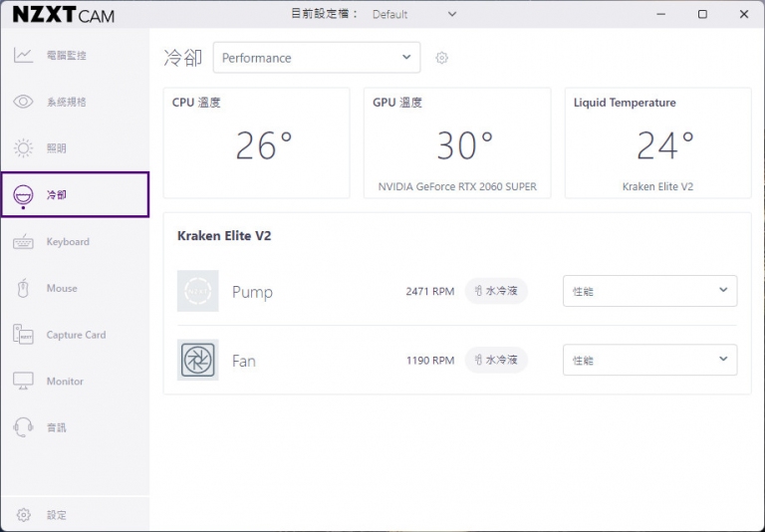This screenshot has width=765, height=532.
Task: Open the Fan mode dropdown
Action: point(649,360)
